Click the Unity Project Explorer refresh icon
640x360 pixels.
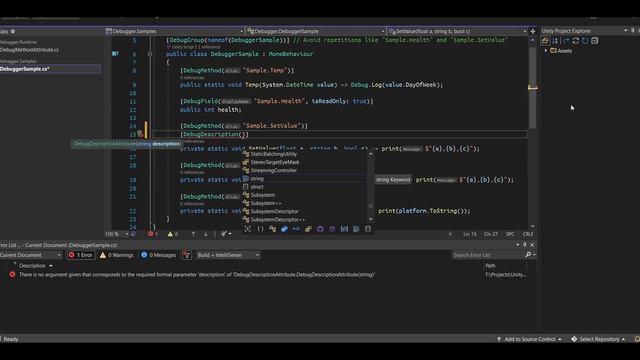(576, 41)
